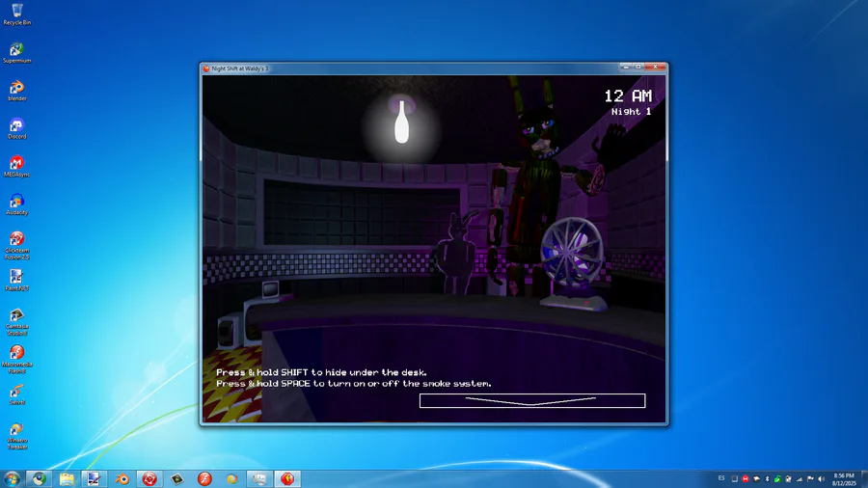Click the camera flip-down bar in game
This screenshot has width=868, height=488.
pos(532,400)
